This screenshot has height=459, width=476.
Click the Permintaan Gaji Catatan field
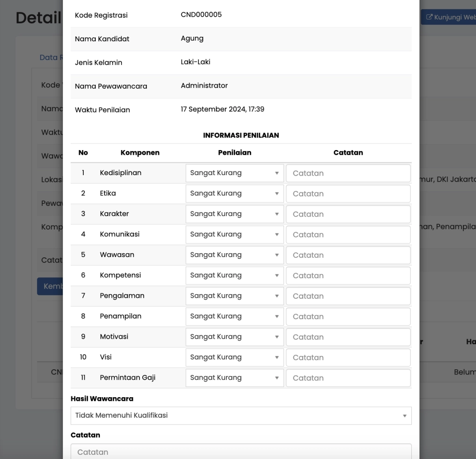click(x=348, y=378)
